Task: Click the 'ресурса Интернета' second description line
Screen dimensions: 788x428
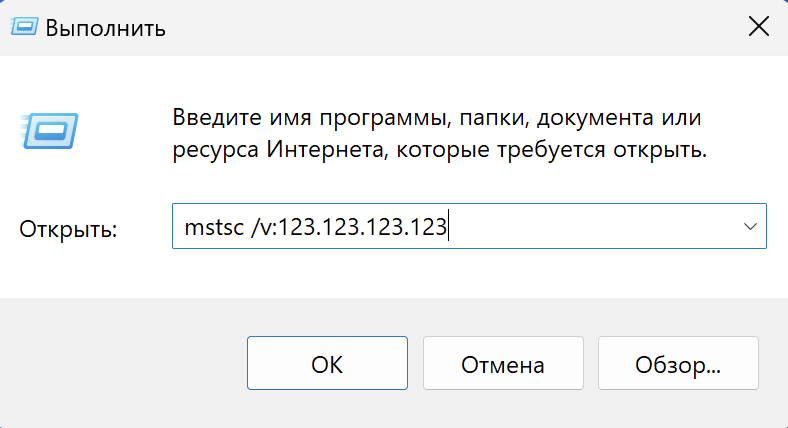Action: [x=440, y=150]
